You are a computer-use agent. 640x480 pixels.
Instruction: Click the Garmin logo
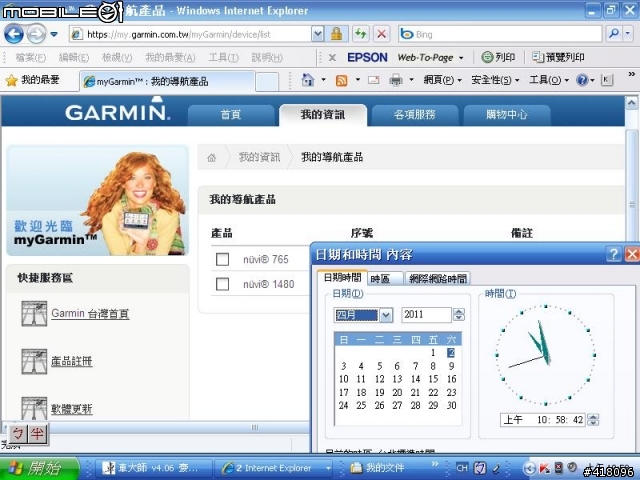117,111
